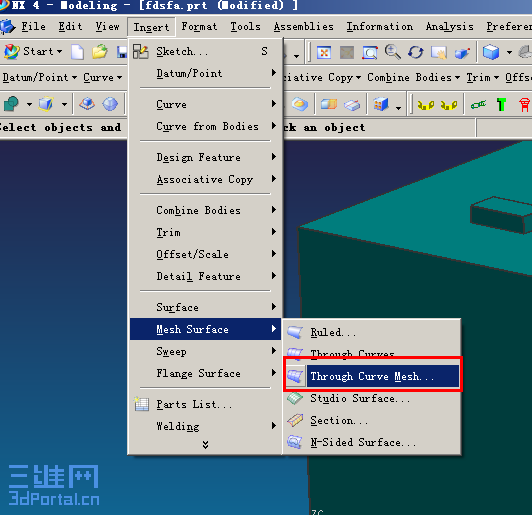Open the Sketch command from Insert menu

pos(205,52)
